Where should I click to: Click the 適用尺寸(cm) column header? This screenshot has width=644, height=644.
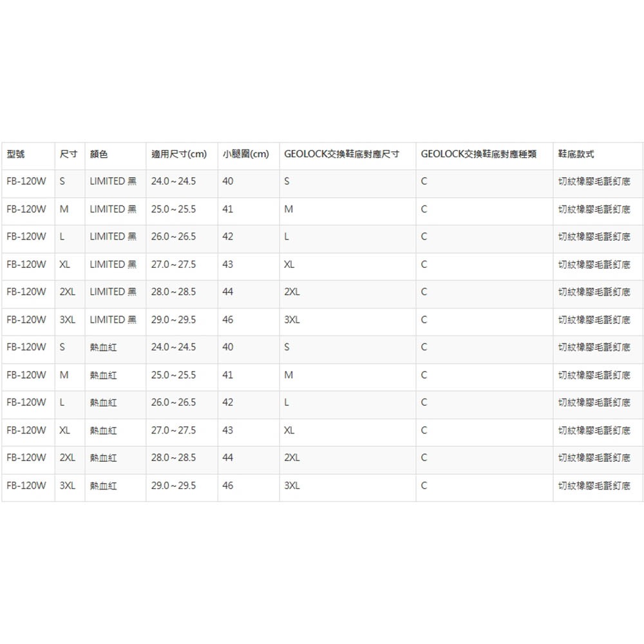pyautogui.click(x=179, y=155)
